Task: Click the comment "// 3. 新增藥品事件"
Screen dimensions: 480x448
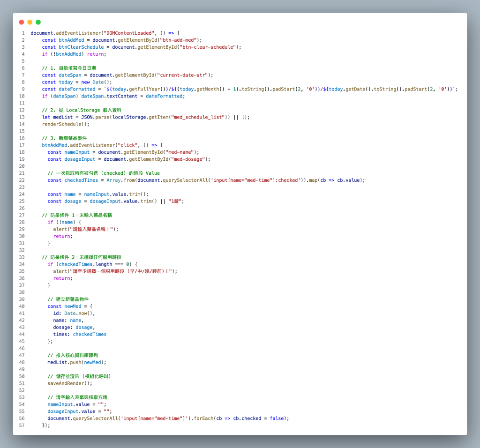Action: point(64,138)
